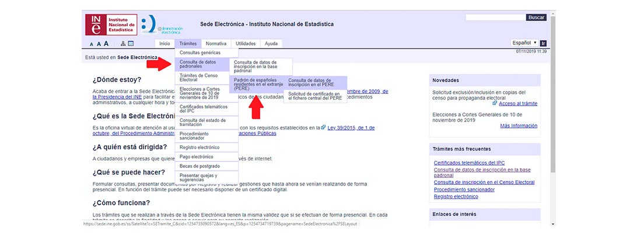Click the ¿Dónde estoy? heading
Screen dimensions: 644x238
coord(117,80)
